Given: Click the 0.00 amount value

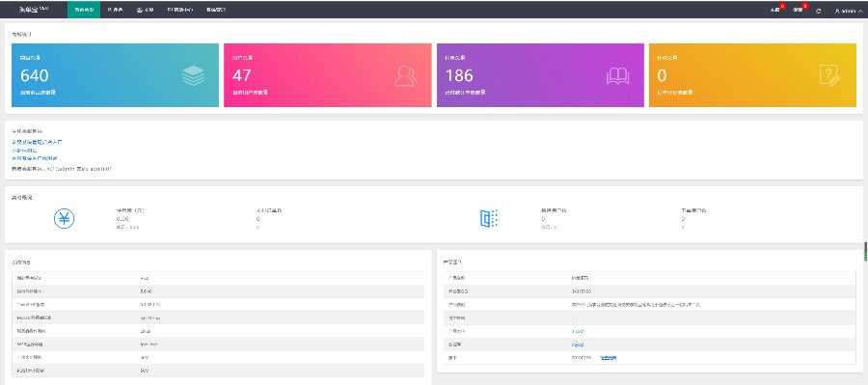Looking at the screenshot, I should point(122,219).
